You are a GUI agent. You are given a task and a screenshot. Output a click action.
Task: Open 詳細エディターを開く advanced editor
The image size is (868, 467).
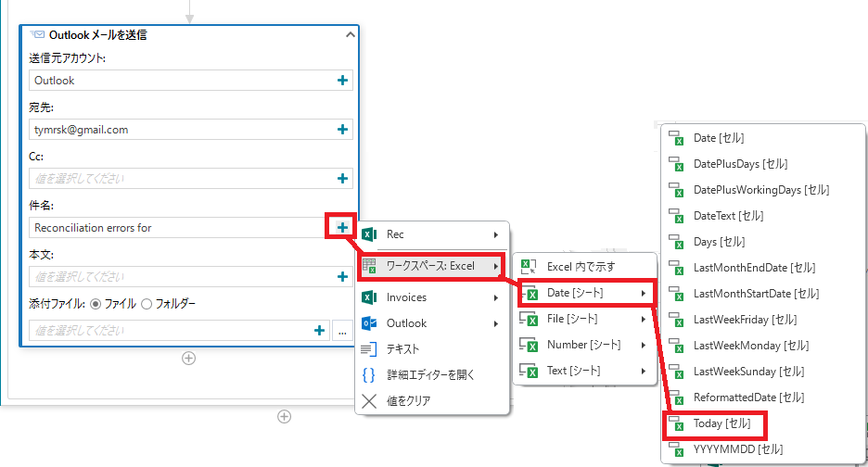click(432, 375)
